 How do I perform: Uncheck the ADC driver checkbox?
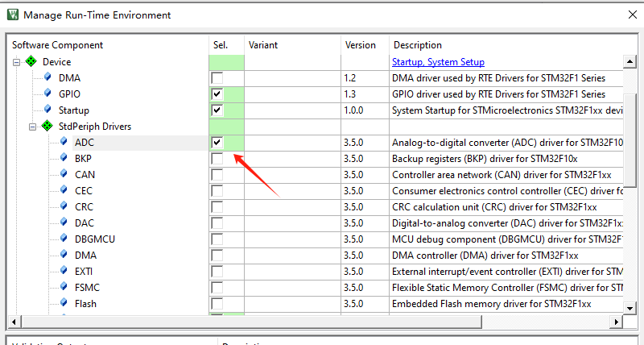pyautogui.click(x=217, y=143)
